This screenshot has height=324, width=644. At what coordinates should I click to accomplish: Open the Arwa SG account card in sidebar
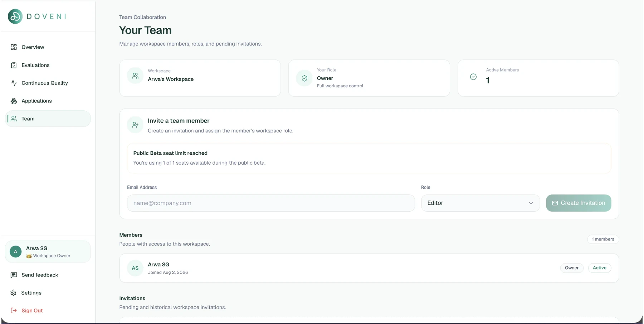[48, 252]
